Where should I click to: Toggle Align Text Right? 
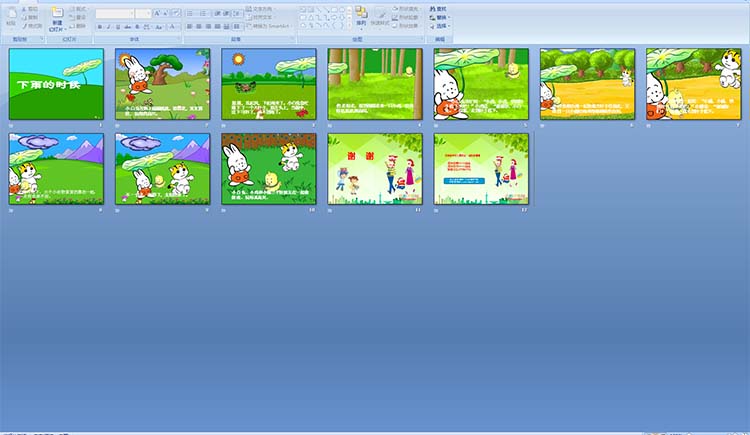pos(208,27)
